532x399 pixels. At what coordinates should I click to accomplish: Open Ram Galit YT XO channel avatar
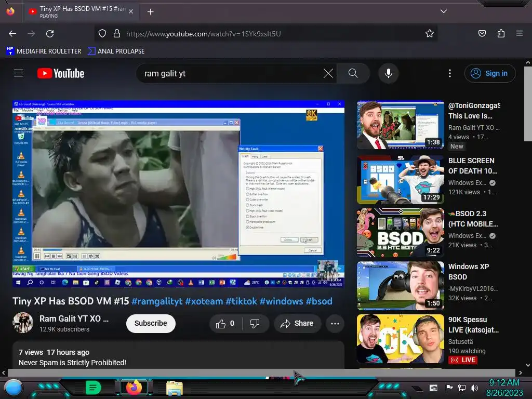pos(23,323)
